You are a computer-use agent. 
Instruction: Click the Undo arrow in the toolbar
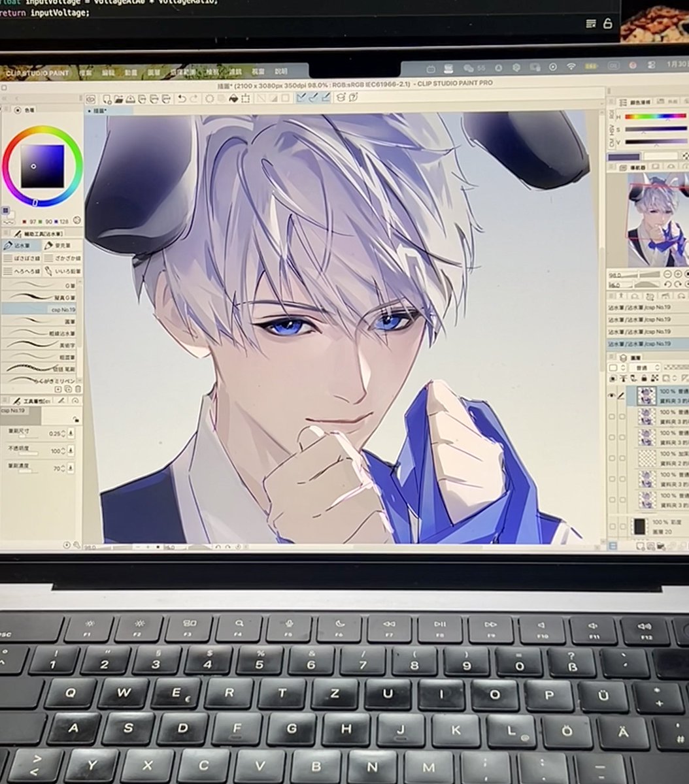pos(182,99)
